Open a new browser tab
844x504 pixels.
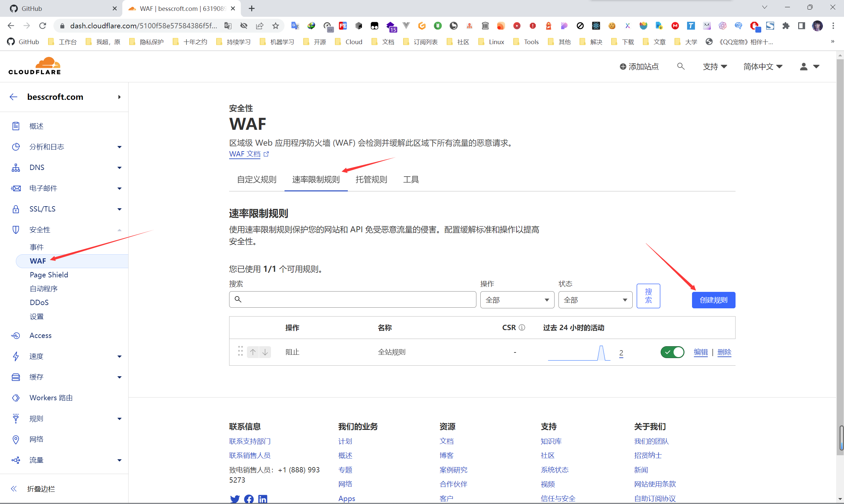(x=252, y=9)
